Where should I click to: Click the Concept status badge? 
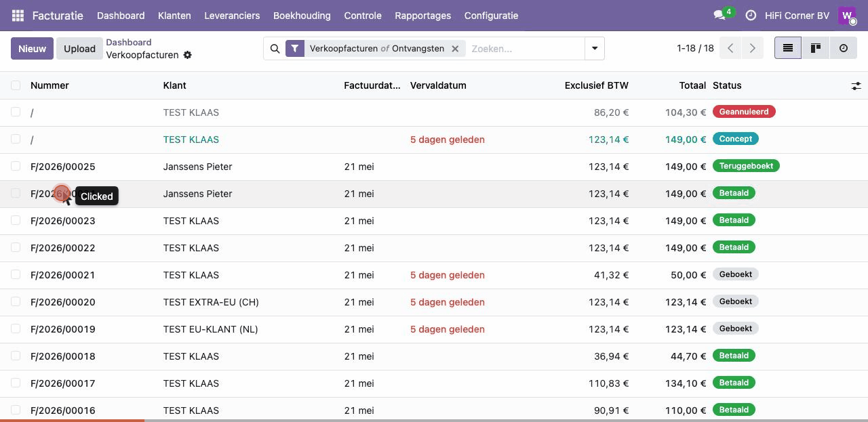736,139
